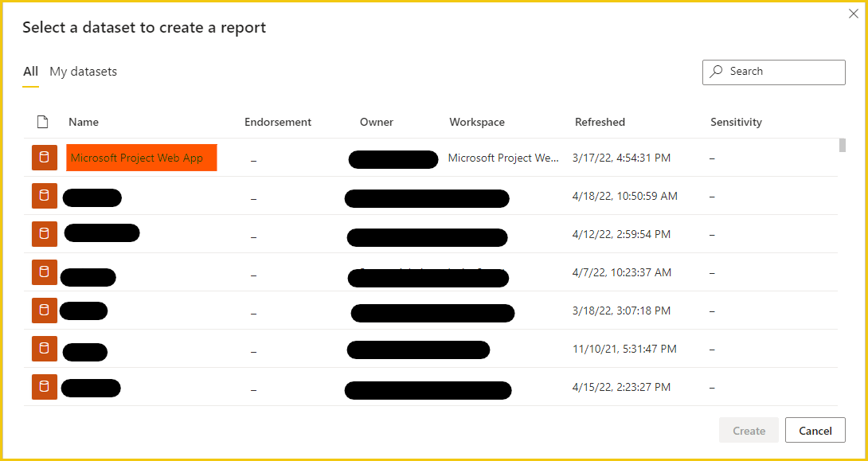Focus the Search input box
Screen dimensions: 868x461
tap(774, 72)
